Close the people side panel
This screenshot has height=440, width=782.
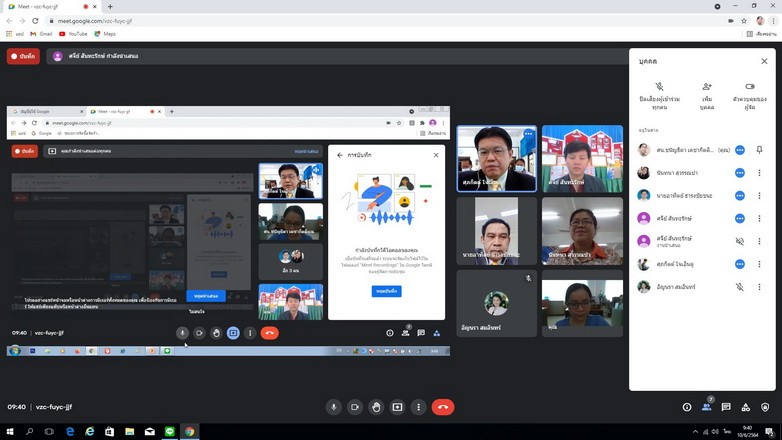(x=764, y=61)
